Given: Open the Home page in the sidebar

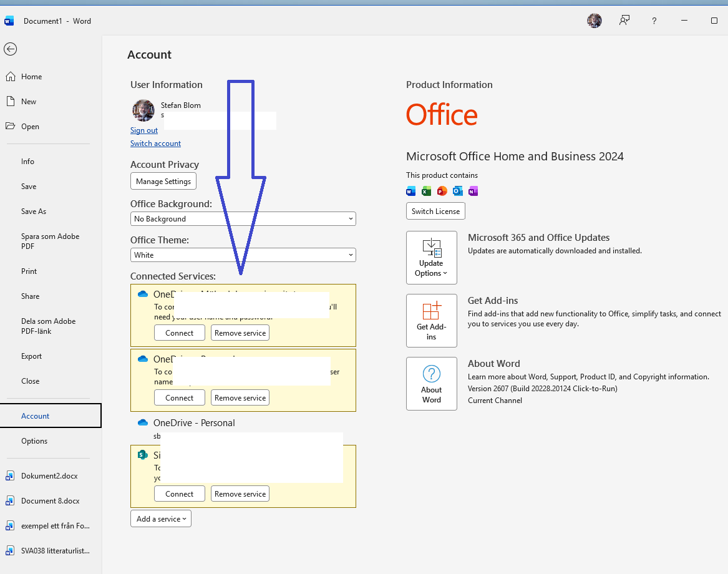Looking at the screenshot, I should pyautogui.click(x=31, y=77).
